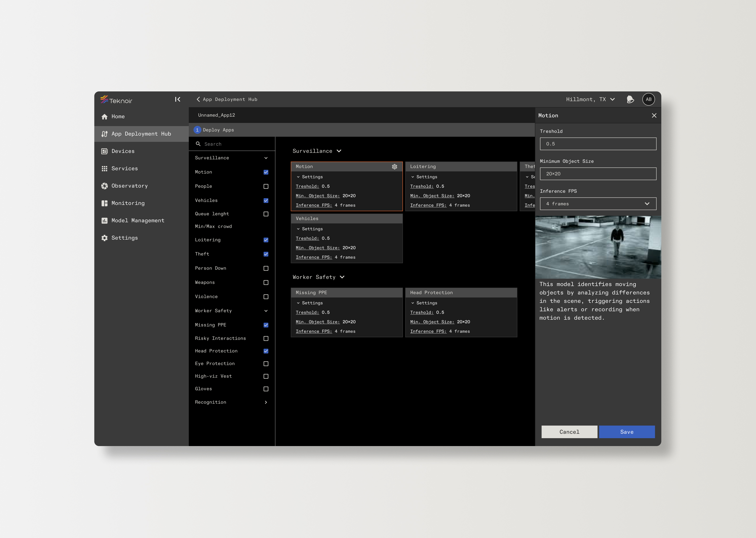756x538 pixels.
Task: Click into the Search field
Action: 232,144
